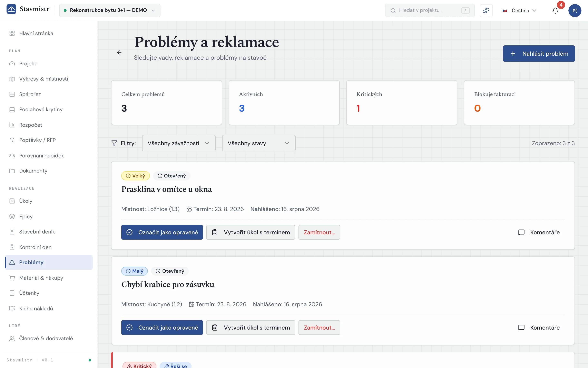
Task: Open the Všechny stavy filter dropdown
Action: point(258,143)
